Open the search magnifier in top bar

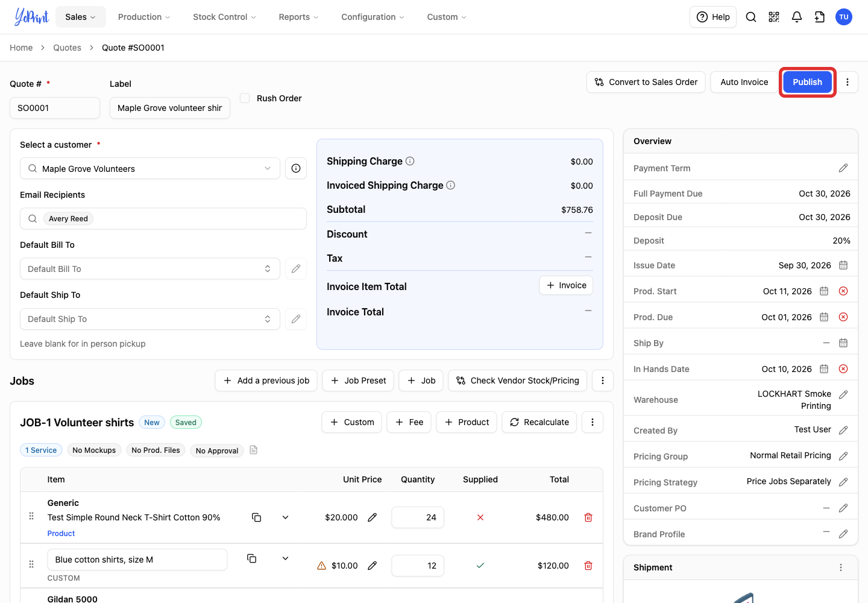751,17
